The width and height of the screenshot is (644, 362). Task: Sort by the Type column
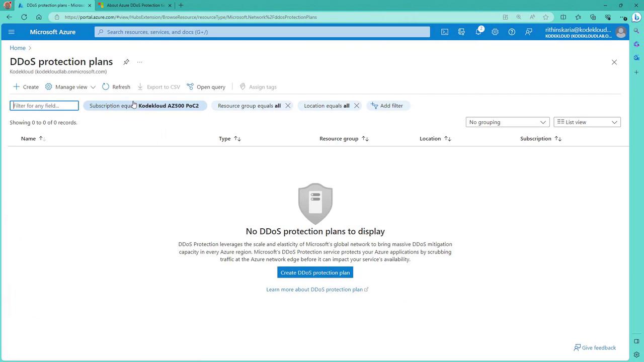click(229, 139)
